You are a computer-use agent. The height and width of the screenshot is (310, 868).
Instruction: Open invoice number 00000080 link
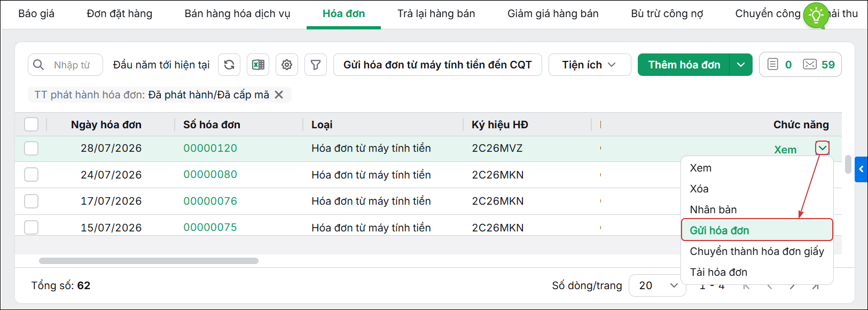[210, 174]
